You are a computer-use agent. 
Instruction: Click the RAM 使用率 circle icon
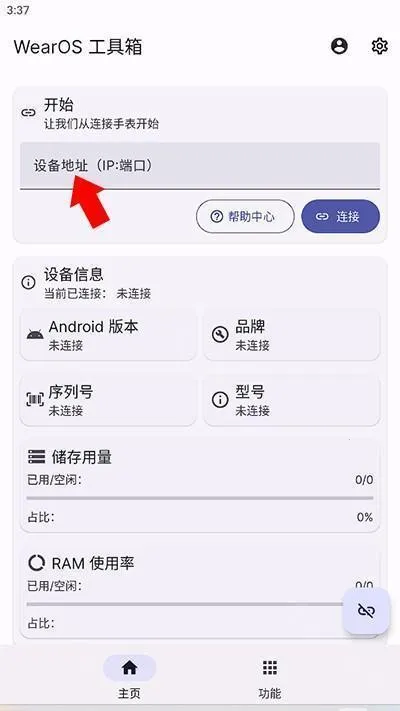point(36,563)
